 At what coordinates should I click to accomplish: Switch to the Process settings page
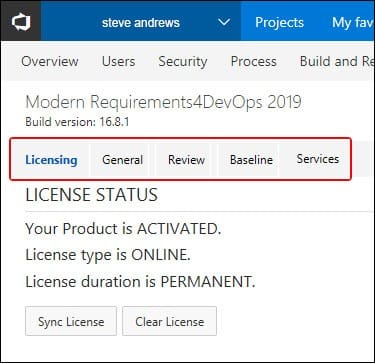(x=254, y=61)
